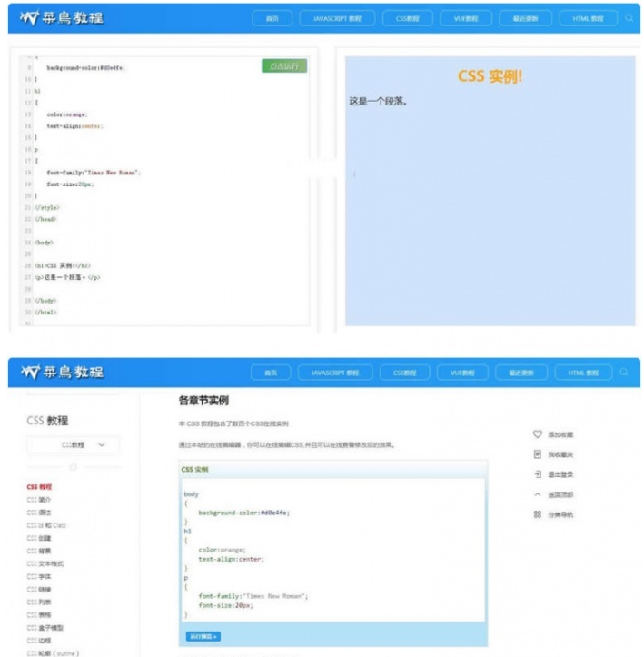Select CSS教程 in the tutorial page navbar
The height and width of the screenshot is (657, 644).
(x=404, y=373)
